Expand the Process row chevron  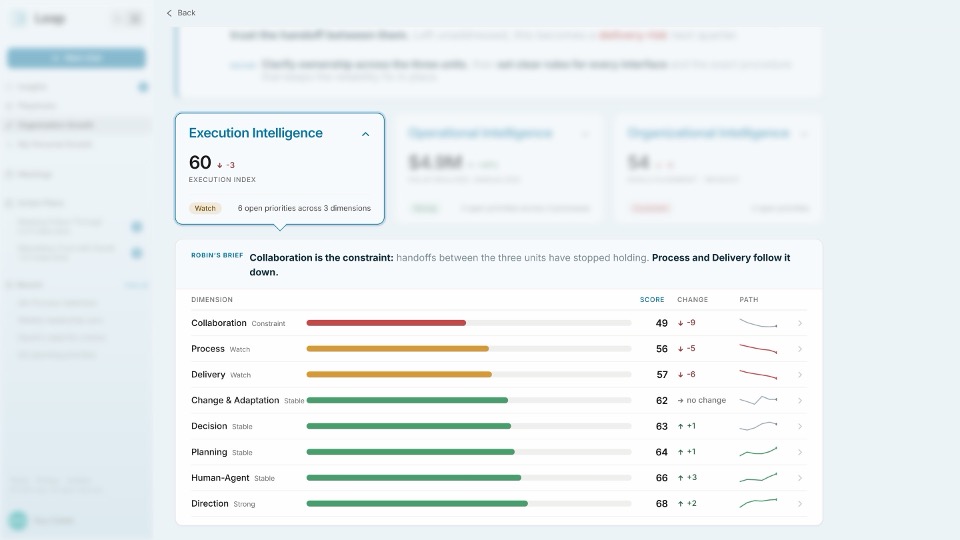(800, 349)
